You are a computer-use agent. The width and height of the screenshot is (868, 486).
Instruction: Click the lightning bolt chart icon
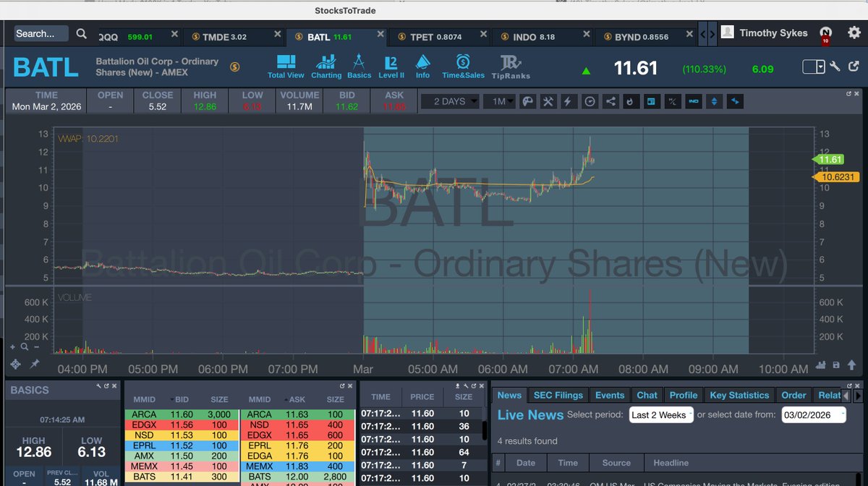[x=569, y=101]
